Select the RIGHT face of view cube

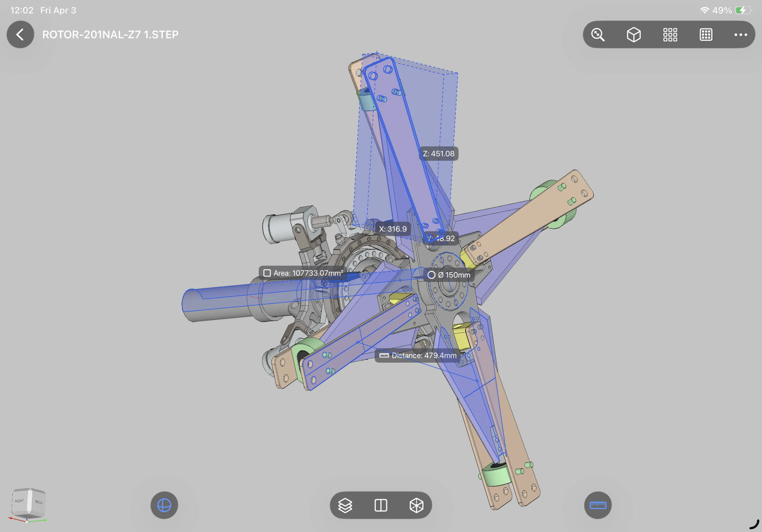pyautogui.click(x=19, y=501)
